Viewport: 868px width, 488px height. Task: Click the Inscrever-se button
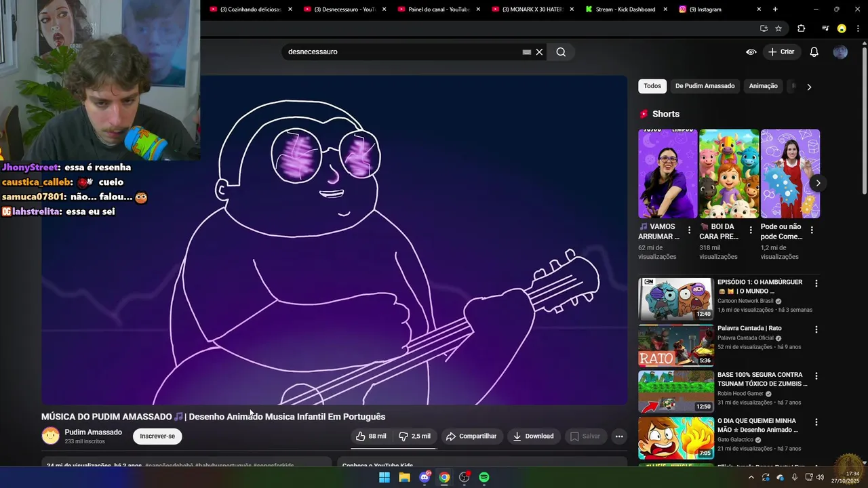tap(157, 436)
